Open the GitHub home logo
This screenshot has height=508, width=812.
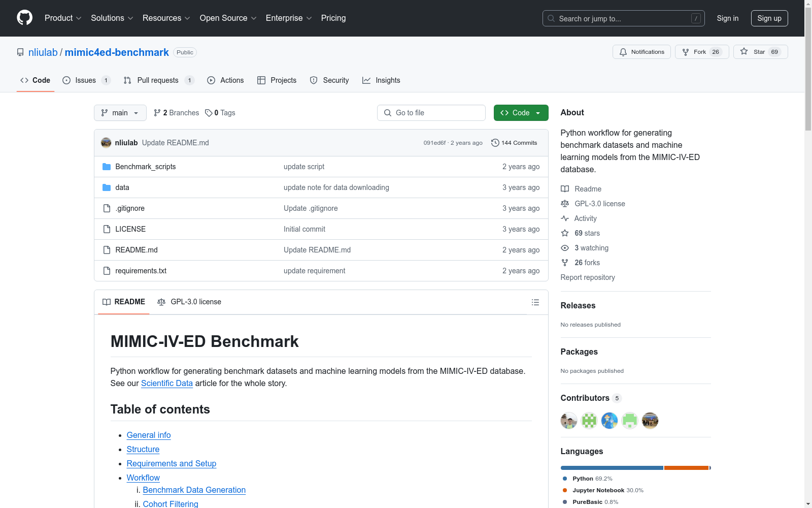(24, 18)
